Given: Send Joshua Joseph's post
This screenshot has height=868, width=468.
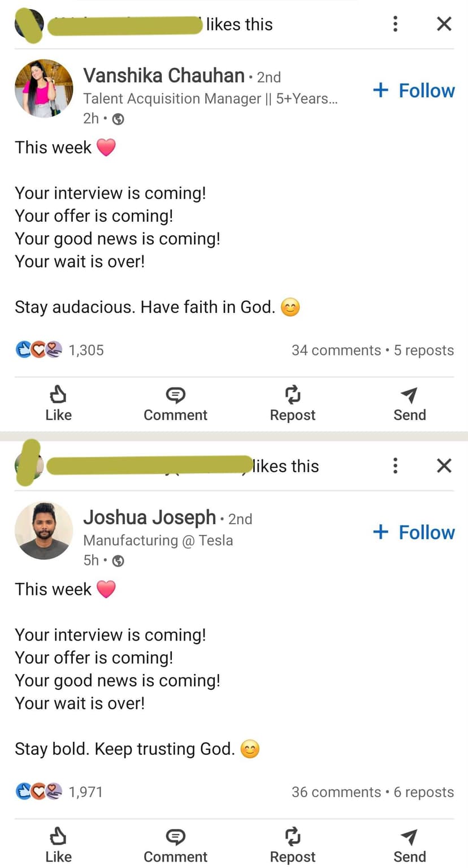Looking at the screenshot, I should 409,845.
